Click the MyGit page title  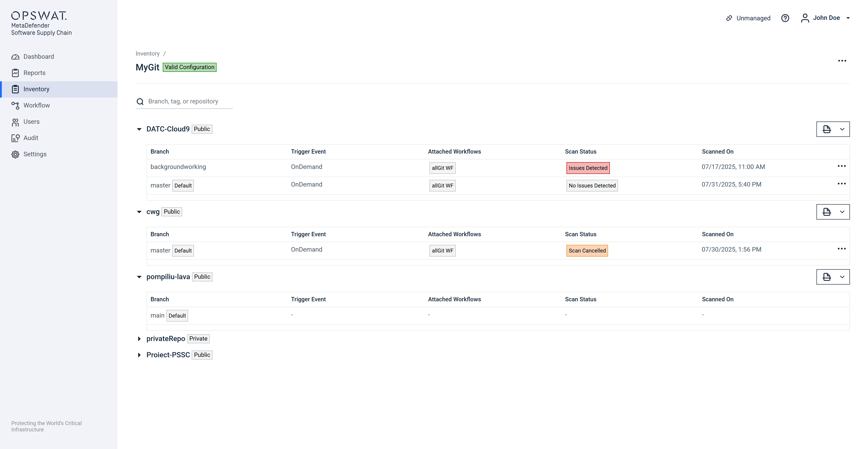click(147, 67)
